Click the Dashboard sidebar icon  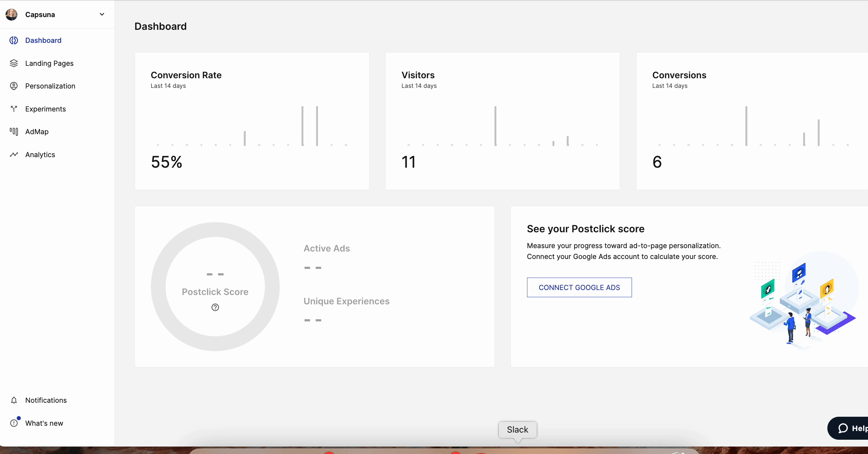[x=13, y=40]
